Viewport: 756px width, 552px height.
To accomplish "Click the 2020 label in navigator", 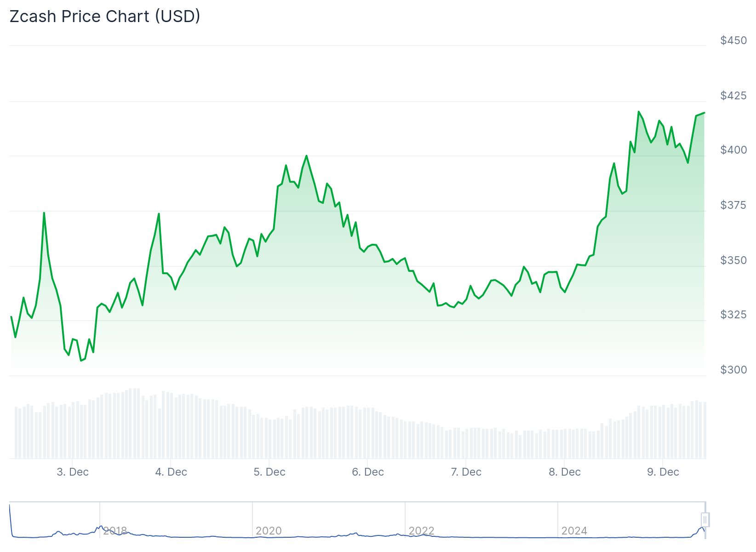I will pos(269,531).
